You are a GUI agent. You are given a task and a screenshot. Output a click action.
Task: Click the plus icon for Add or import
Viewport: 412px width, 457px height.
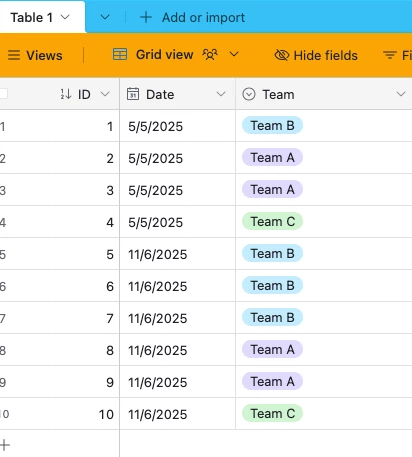[146, 17]
